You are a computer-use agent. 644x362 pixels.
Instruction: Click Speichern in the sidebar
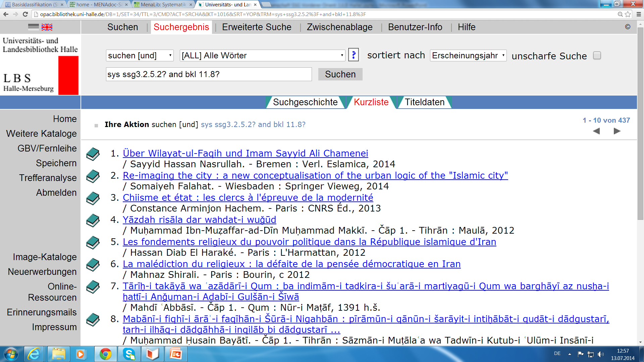coord(56,163)
